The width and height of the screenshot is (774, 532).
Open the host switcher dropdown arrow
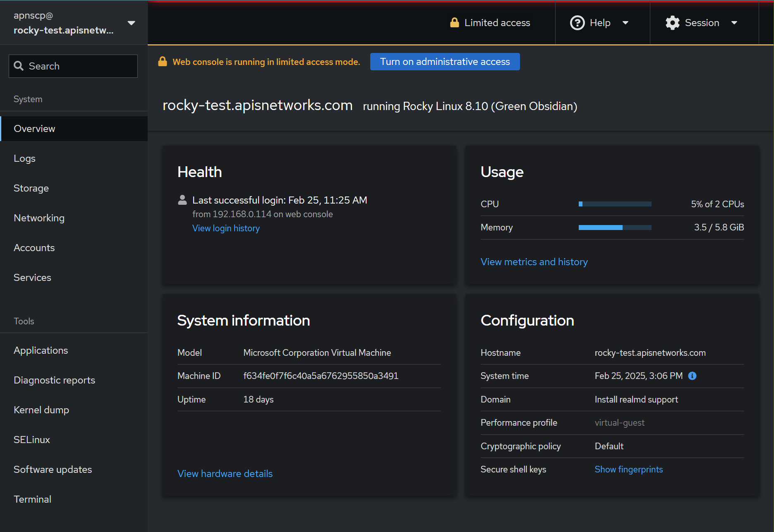[131, 23]
